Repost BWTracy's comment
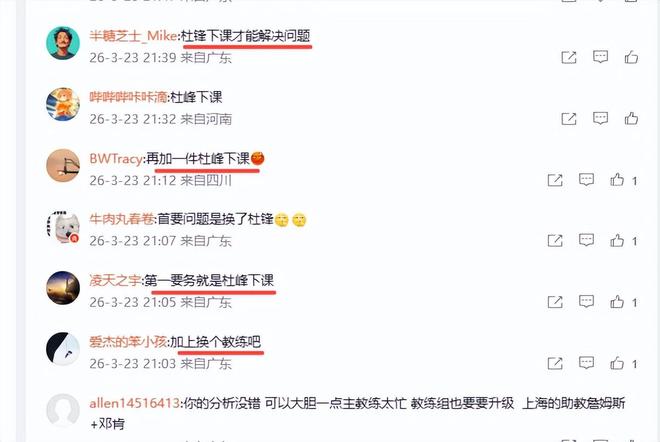660x442 pixels. (555, 180)
